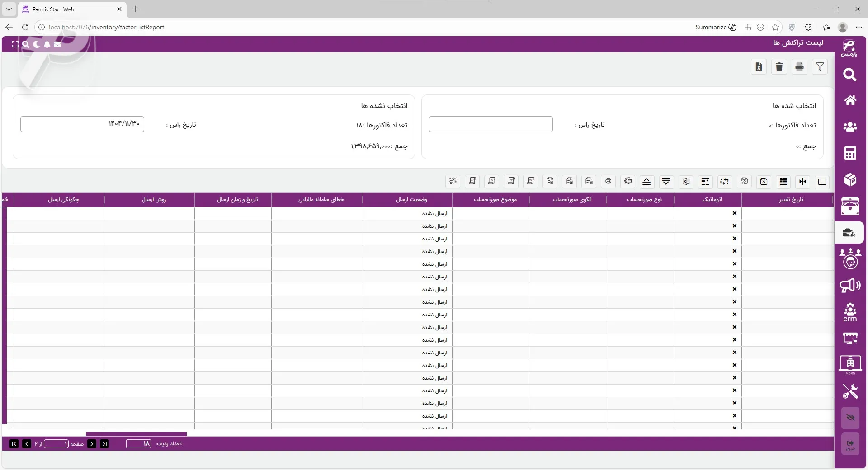This screenshot has height=470, width=868.
Task: Go to previous page of grid
Action: pyautogui.click(x=92, y=444)
